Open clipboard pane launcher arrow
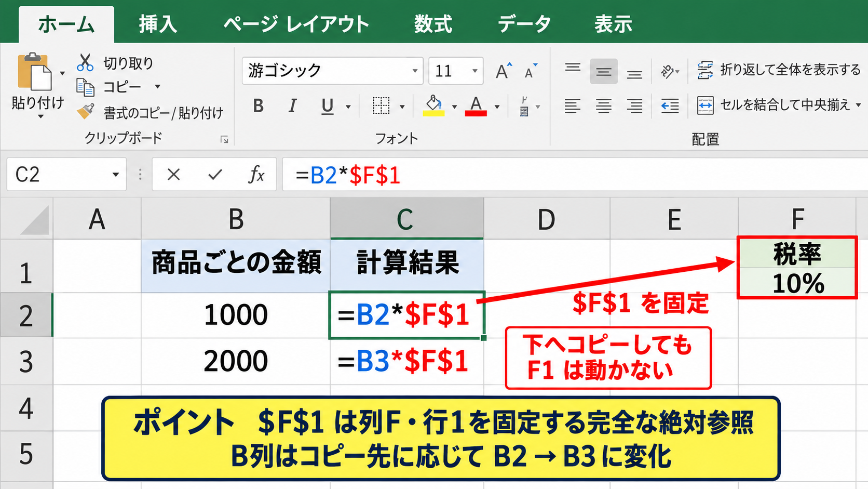 tap(224, 139)
